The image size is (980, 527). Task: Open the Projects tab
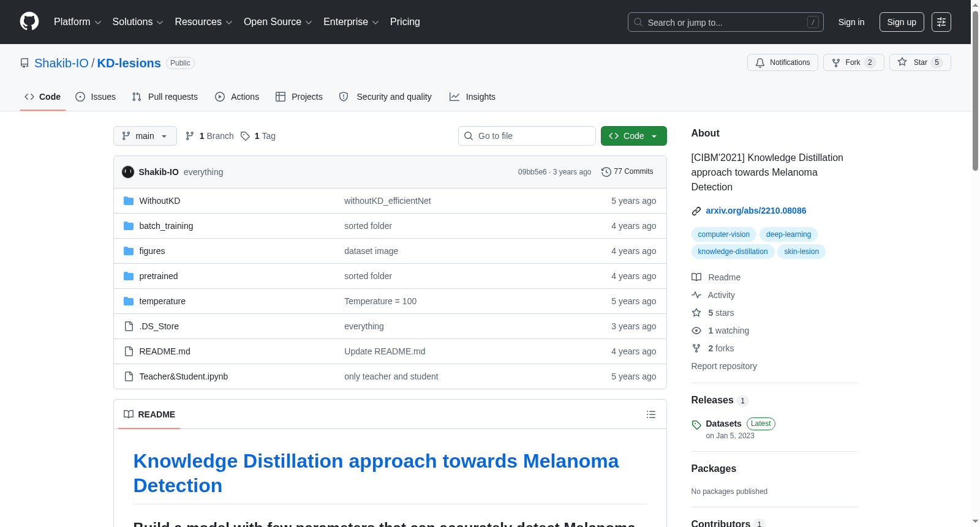[299, 97]
